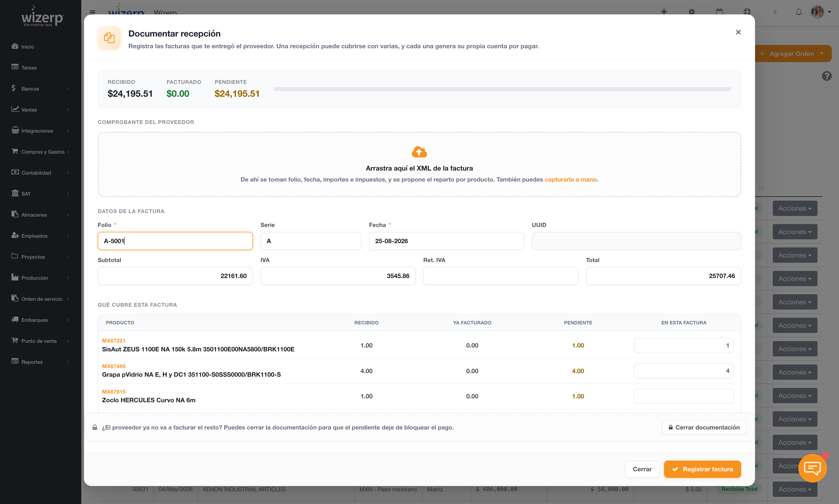
Task: Click the Reportes list icon
Action: pos(15,361)
